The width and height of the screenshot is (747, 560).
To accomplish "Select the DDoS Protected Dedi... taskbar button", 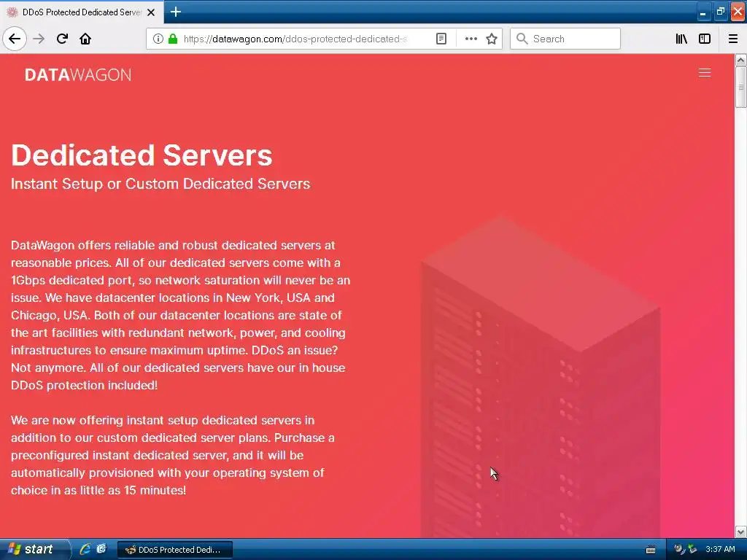I will [175, 550].
